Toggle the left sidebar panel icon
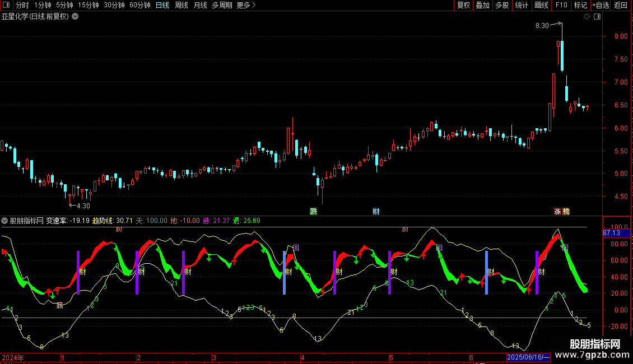Image resolution: width=633 pixels, height=364 pixels. [x=6, y=5]
